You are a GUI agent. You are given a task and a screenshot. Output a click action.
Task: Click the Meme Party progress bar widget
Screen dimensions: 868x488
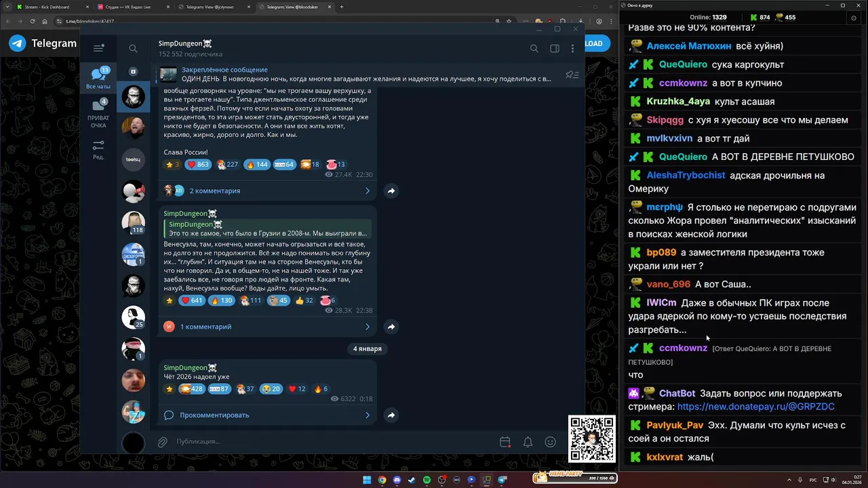coord(574,477)
